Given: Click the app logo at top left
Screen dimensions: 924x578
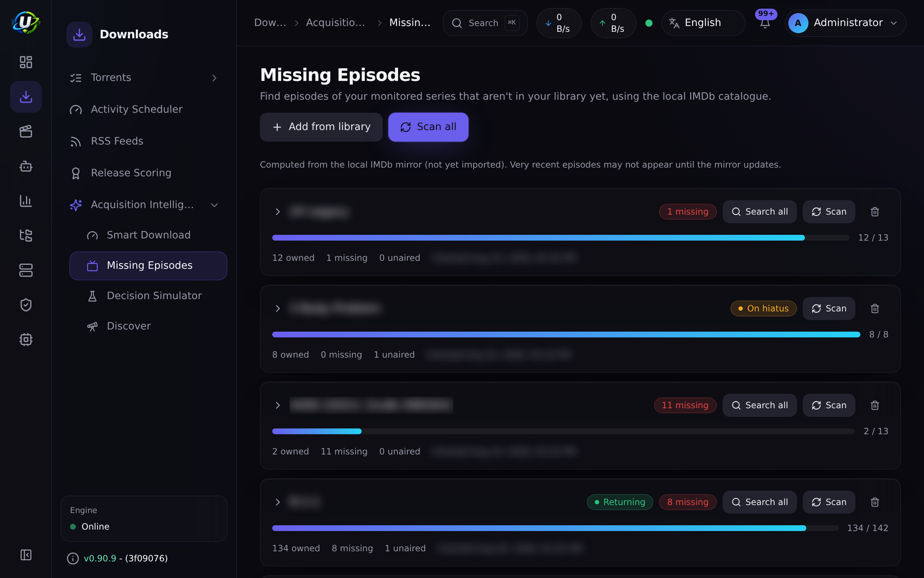Looking at the screenshot, I should (x=26, y=22).
